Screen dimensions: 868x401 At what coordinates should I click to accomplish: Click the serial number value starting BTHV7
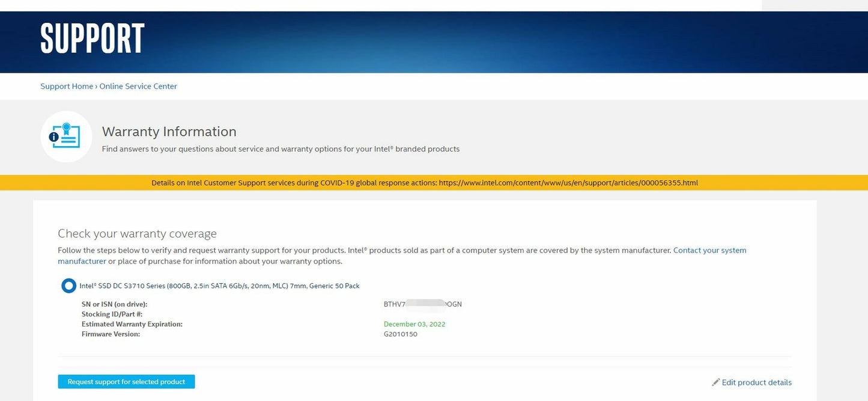(x=423, y=304)
